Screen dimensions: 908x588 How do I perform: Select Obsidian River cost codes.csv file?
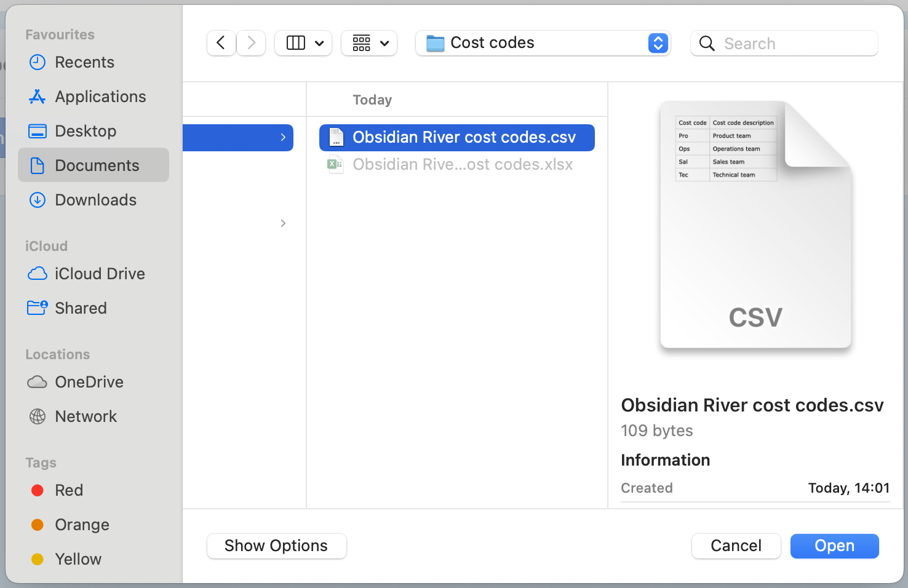(463, 137)
